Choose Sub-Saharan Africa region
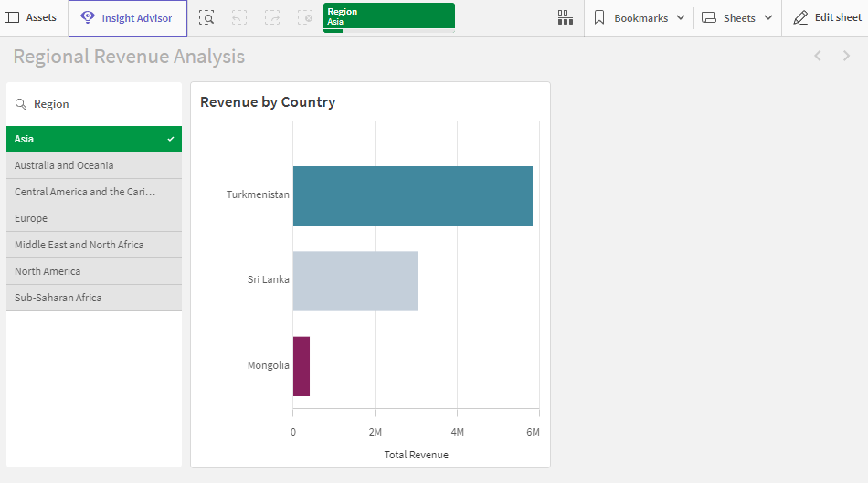 [x=94, y=298]
